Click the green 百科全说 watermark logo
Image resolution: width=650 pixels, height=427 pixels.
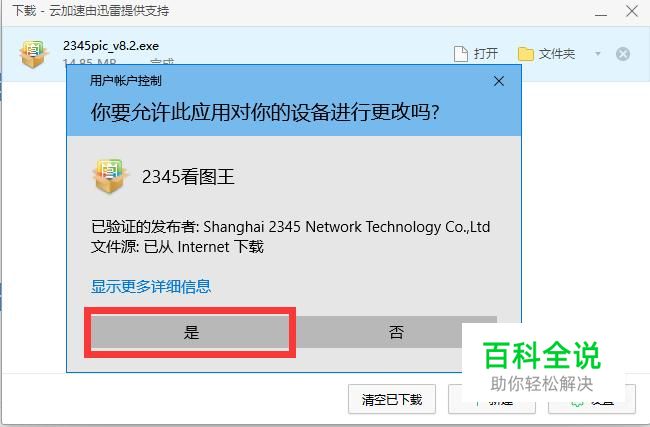tap(541, 355)
